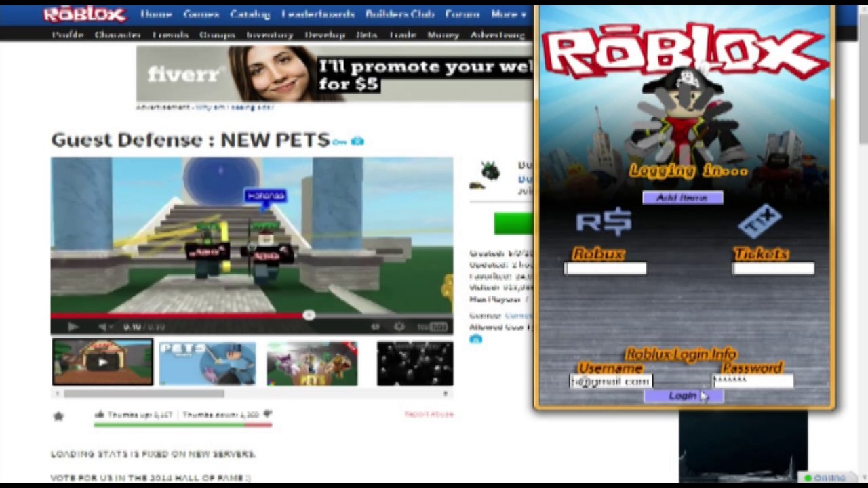The height and width of the screenshot is (488, 868).
Task: Favorite the game with the star icon
Action: tap(58, 416)
